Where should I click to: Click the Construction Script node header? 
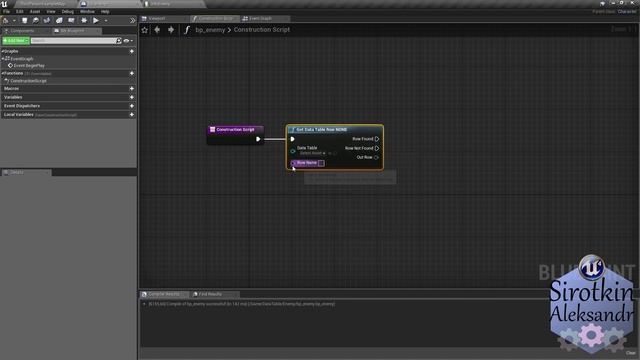tap(236, 129)
